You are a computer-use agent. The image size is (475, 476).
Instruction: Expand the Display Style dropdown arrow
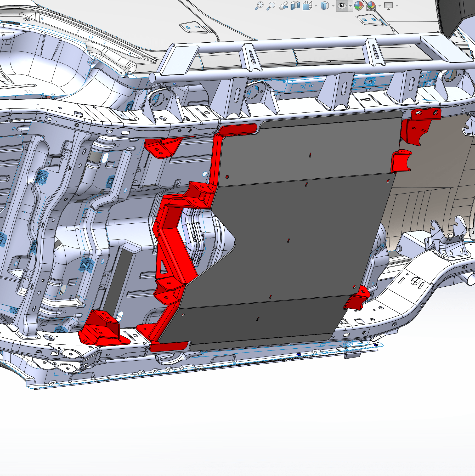(x=333, y=6)
